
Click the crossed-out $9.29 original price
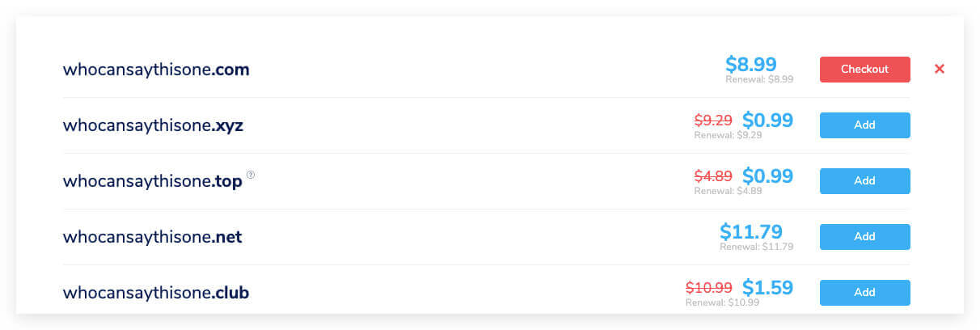click(713, 121)
